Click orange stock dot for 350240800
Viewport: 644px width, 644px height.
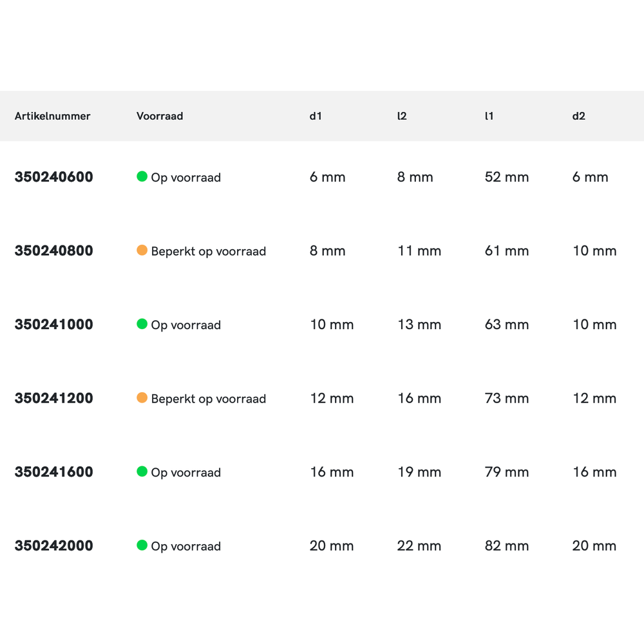pos(142,251)
